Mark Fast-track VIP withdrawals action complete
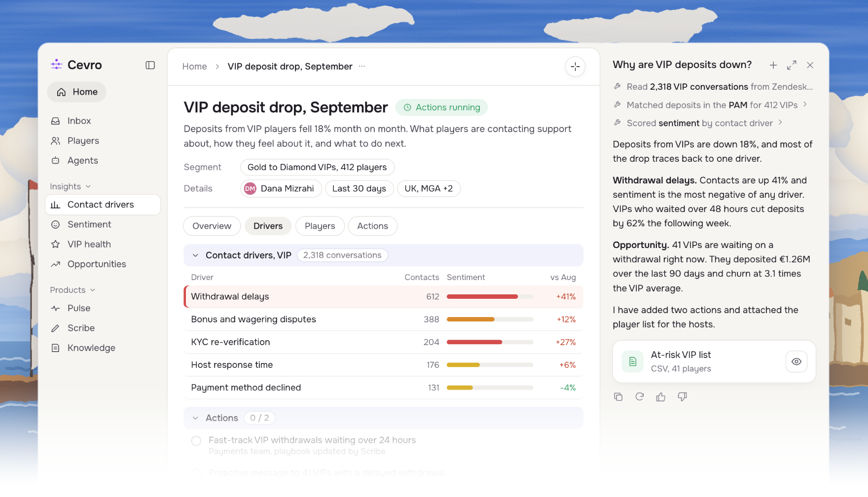868x497 pixels. tap(196, 441)
